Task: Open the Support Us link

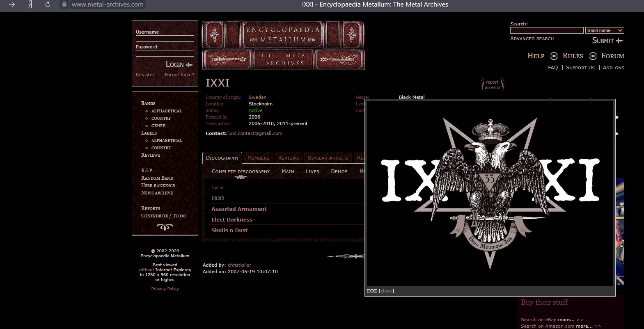Action: pyautogui.click(x=580, y=68)
